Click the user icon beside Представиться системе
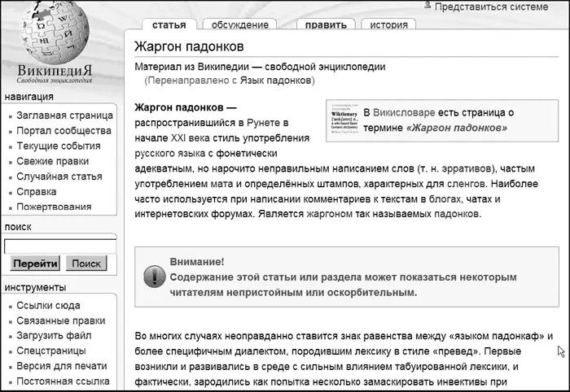This screenshot has width=570, height=392. tap(427, 5)
